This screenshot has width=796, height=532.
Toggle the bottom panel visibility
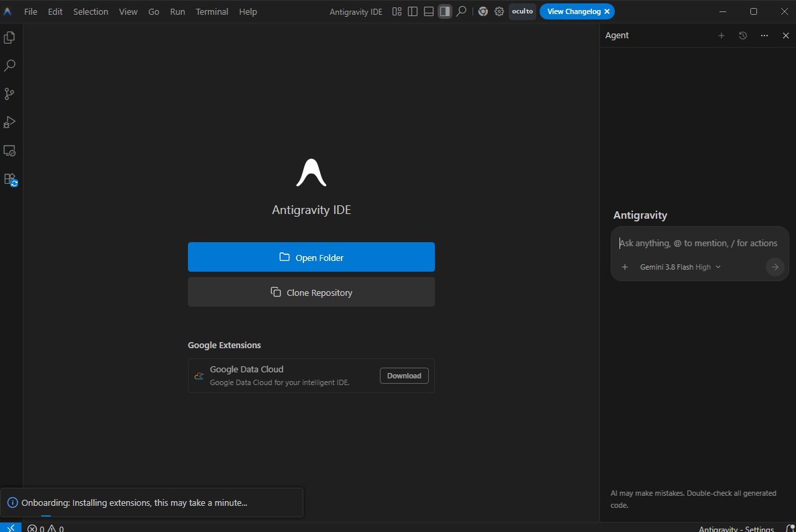click(428, 11)
